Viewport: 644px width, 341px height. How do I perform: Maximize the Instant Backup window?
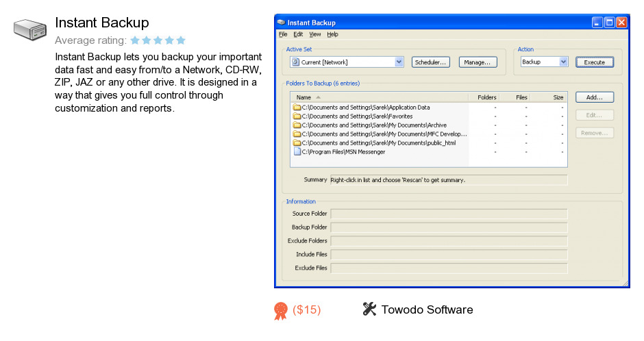point(610,22)
